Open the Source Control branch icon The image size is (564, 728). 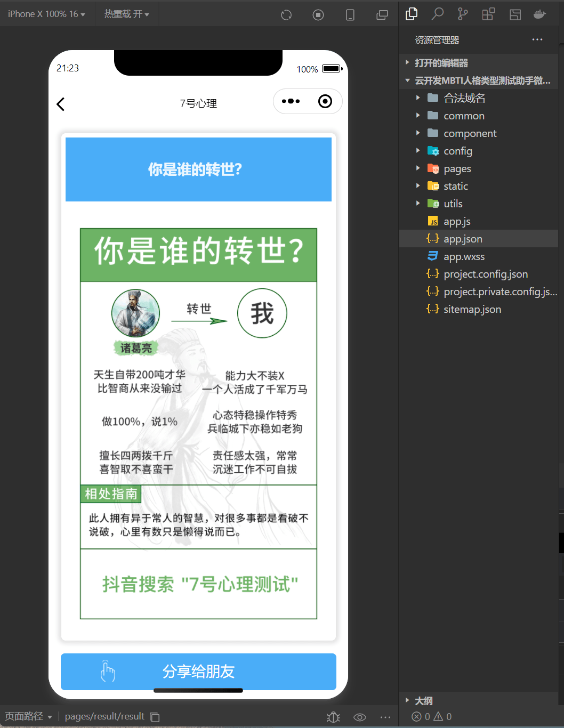pos(463,14)
